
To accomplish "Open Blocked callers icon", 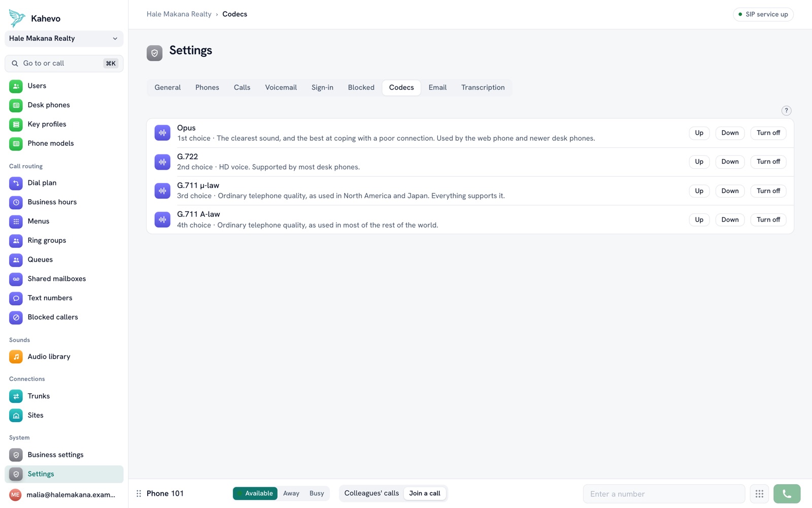I will (x=16, y=317).
